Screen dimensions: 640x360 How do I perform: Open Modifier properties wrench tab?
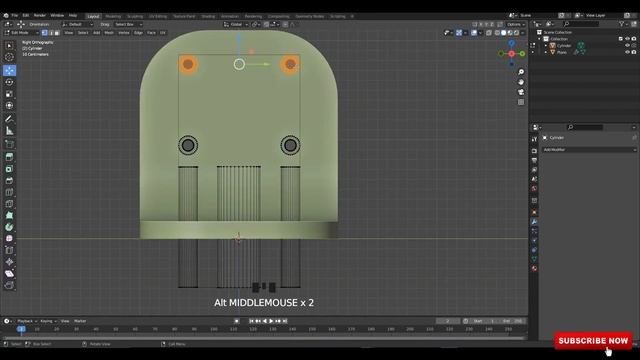(534, 222)
